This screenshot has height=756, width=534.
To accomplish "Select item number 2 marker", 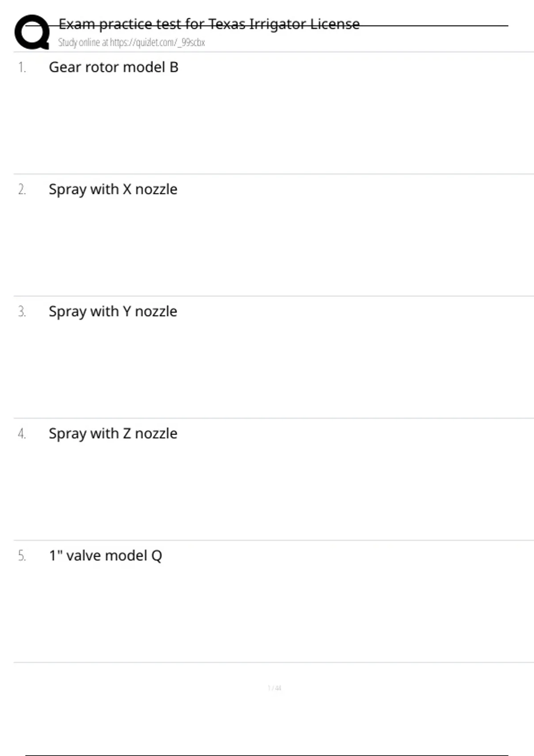I will pos(22,190).
